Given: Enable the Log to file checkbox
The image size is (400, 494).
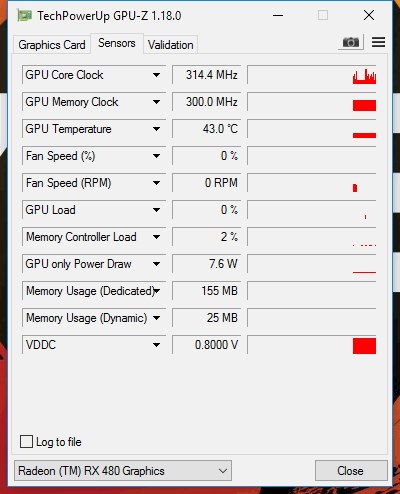Looking at the screenshot, I should pos(26,442).
